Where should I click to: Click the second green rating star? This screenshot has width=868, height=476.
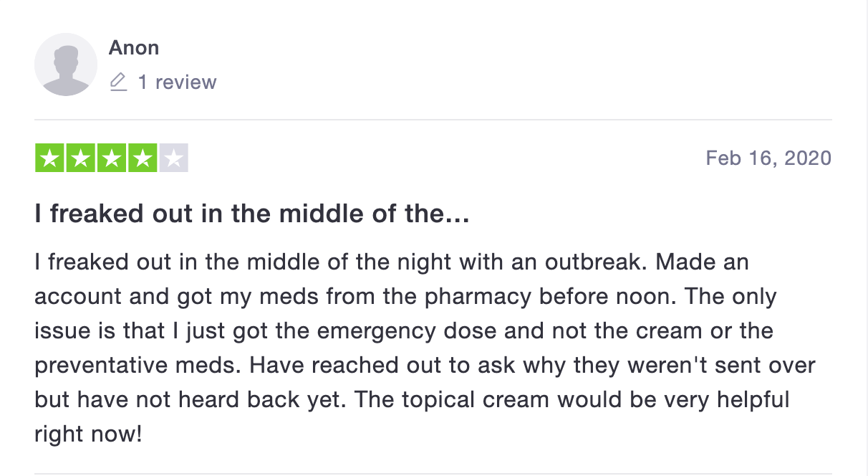[81, 159]
